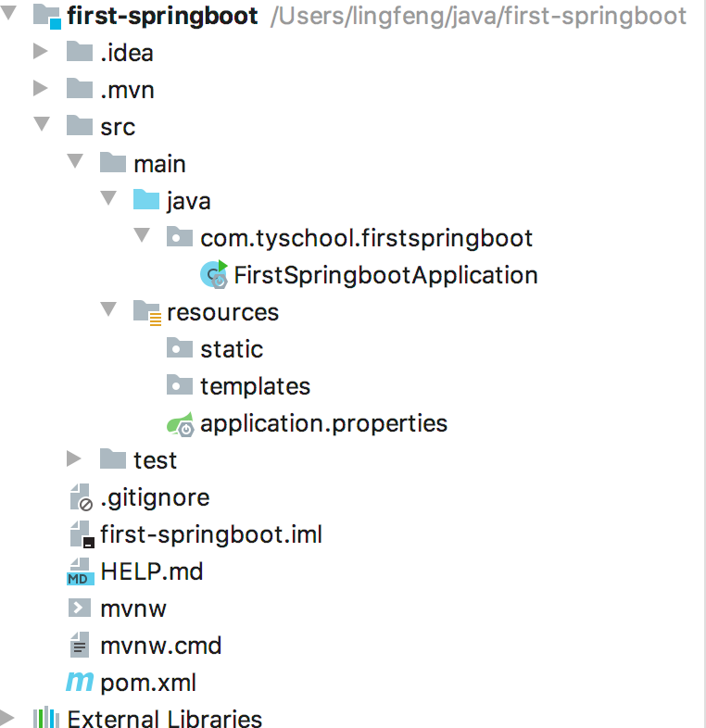Expand the .mvn folder arrow

(x=40, y=89)
